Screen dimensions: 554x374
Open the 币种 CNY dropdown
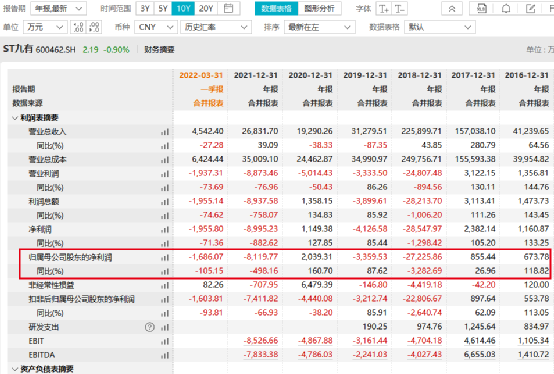coord(155,27)
